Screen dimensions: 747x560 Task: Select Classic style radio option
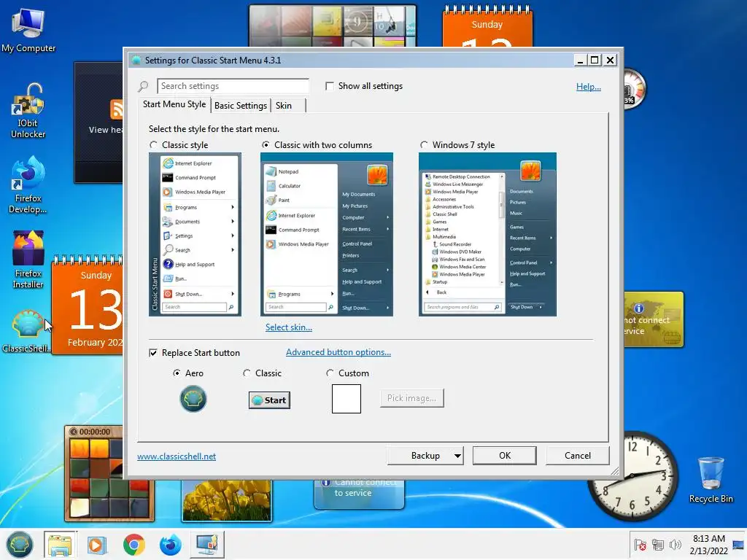[153, 145]
